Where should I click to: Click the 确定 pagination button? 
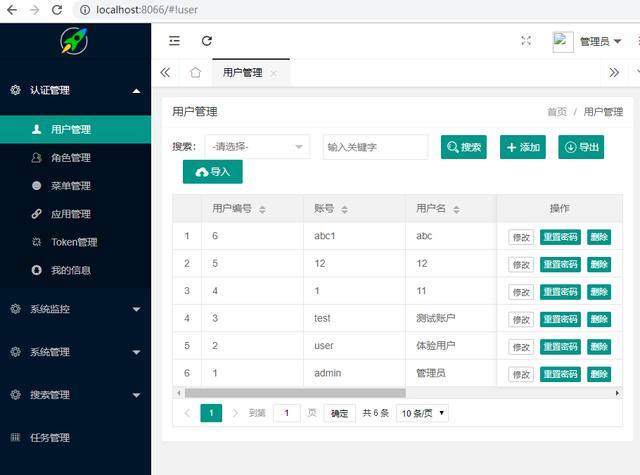pyautogui.click(x=339, y=413)
